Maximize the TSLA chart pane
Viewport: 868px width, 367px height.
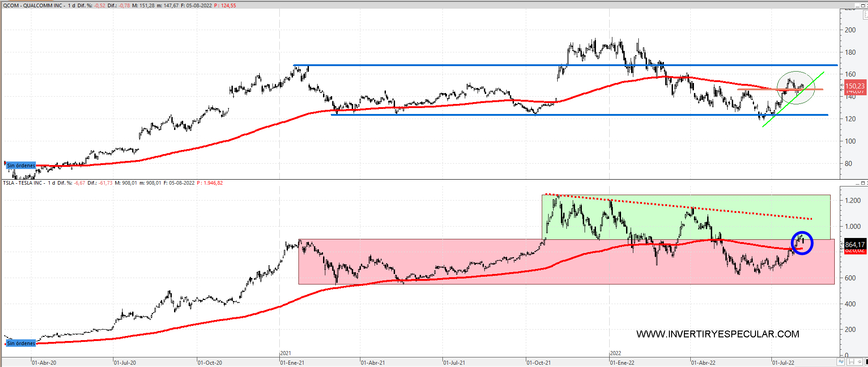coord(863,183)
